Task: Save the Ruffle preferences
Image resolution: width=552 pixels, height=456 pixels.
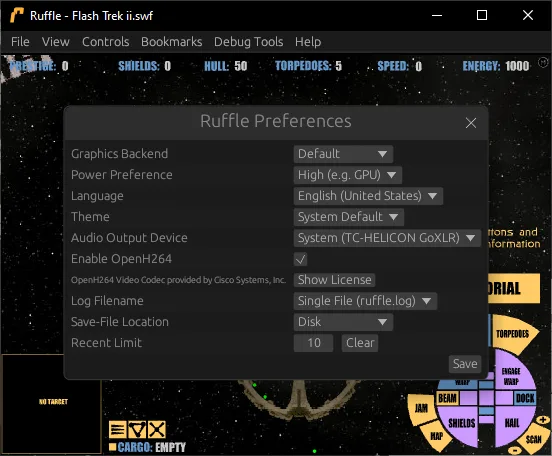Action: [x=465, y=364]
